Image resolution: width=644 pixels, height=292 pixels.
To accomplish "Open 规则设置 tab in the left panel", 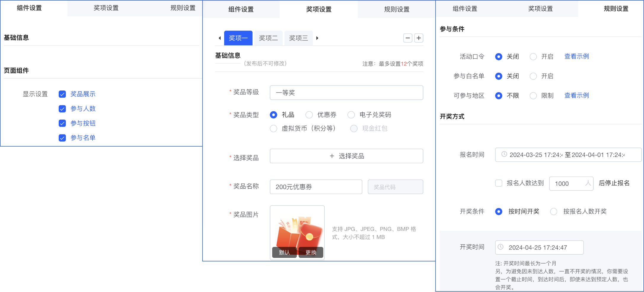I will point(183,8).
